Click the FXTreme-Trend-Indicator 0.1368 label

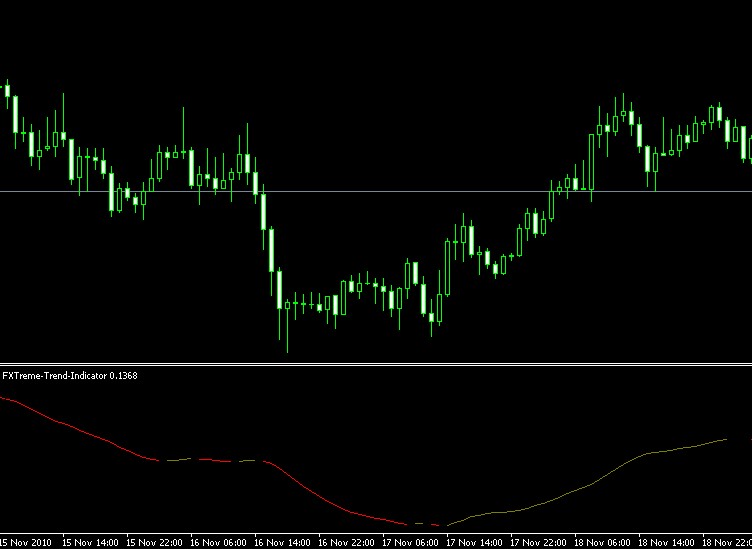[x=70, y=376]
